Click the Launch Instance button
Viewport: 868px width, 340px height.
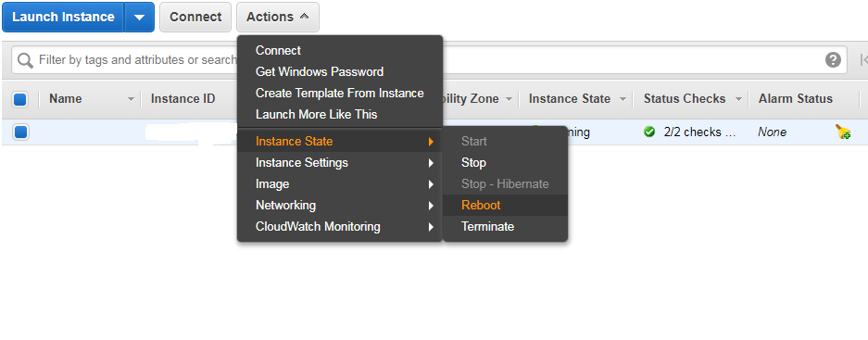(63, 18)
